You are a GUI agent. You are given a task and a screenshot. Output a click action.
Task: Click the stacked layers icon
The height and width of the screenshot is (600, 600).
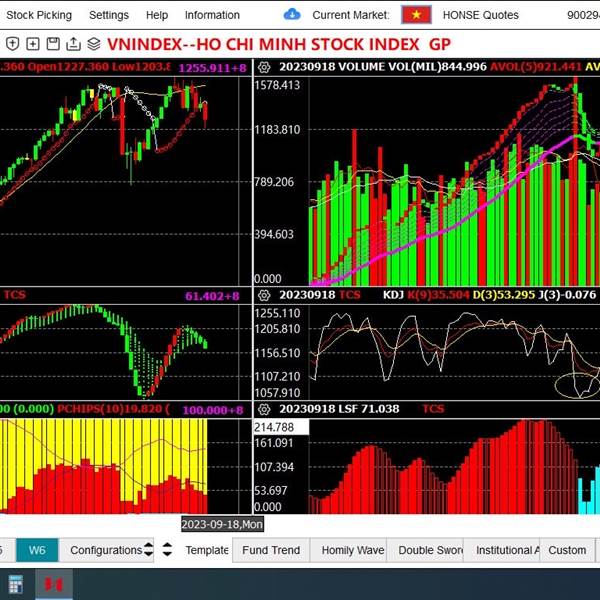(x=94, y=44)
